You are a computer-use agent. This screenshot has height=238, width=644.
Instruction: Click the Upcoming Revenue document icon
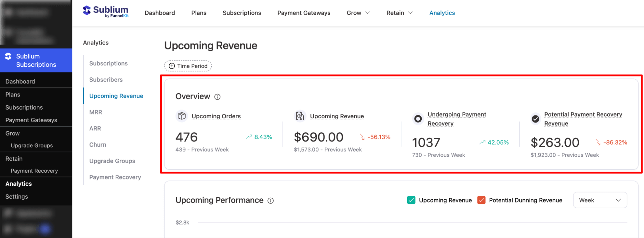click(300, 116)
